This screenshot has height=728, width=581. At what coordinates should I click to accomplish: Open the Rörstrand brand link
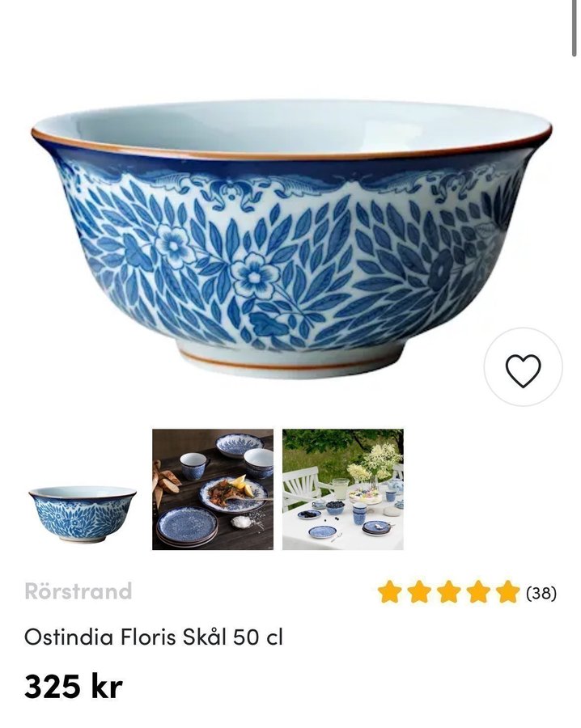(x=78, y=591)
